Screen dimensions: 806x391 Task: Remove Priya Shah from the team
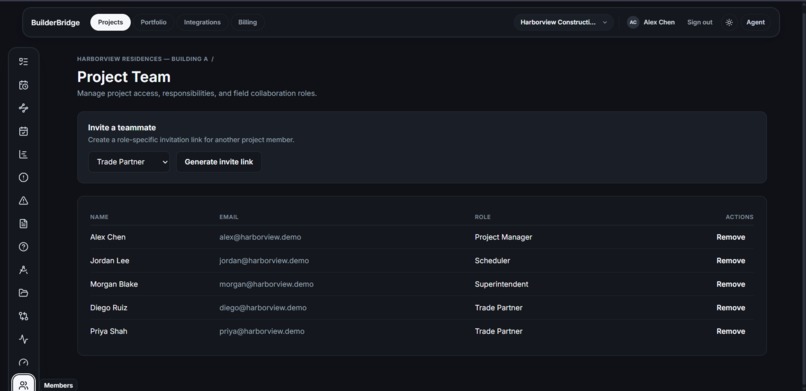click(x=730, y=332)
